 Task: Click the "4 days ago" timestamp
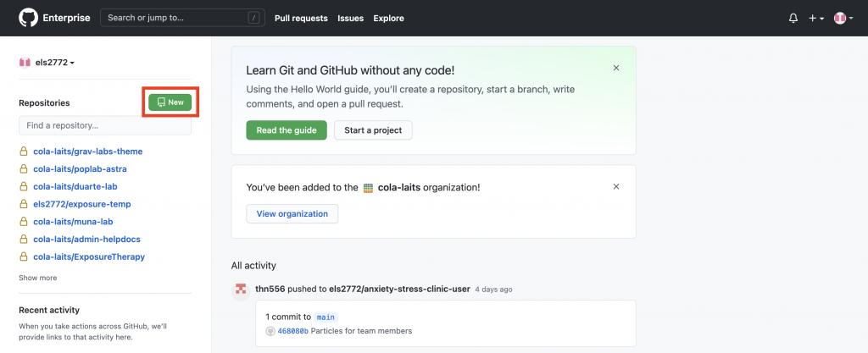pos(494,290)
